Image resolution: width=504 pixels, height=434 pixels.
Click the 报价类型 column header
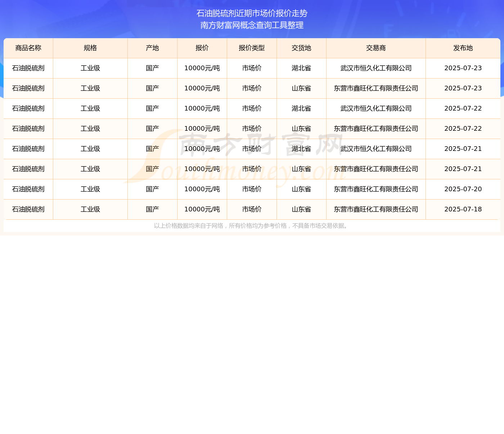(252, 48)
